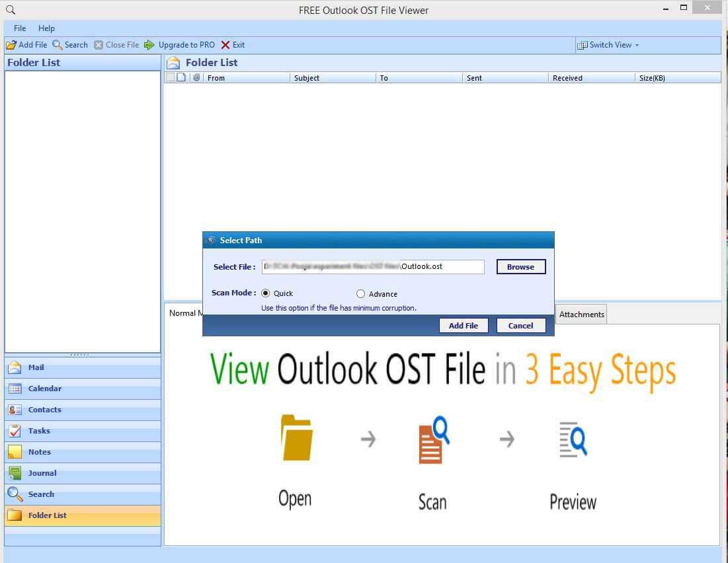Open the Switch View dropdown
Image resolution: width=728 pixels, height=563 pixels.
(608, 45)
